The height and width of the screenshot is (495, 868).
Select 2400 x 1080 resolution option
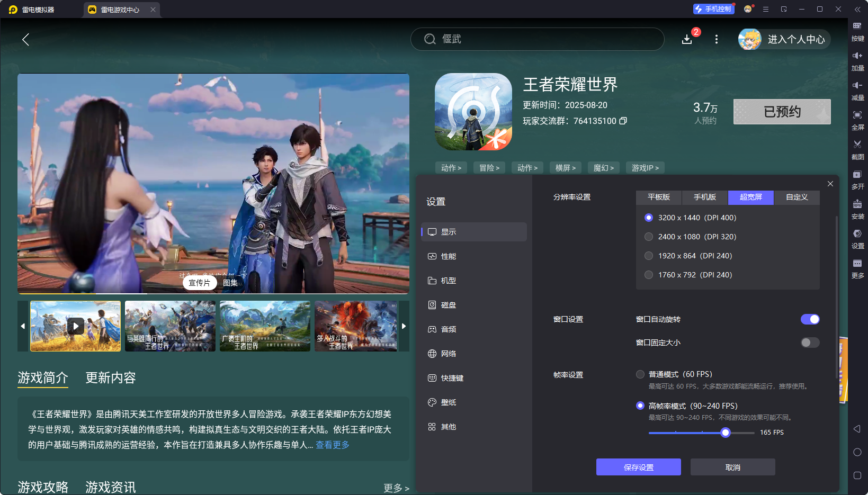[691, 237]
